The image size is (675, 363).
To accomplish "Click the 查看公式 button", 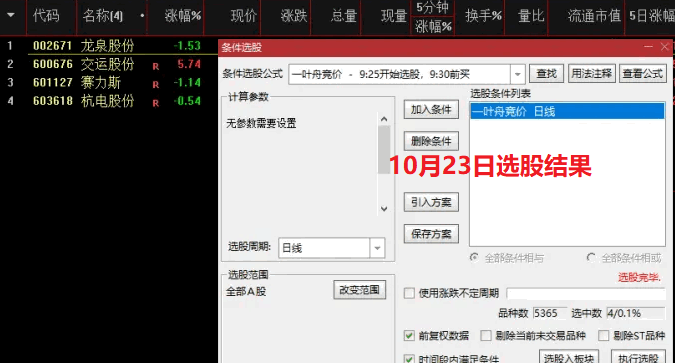I will pyautogui.click(x=643, y=74).
